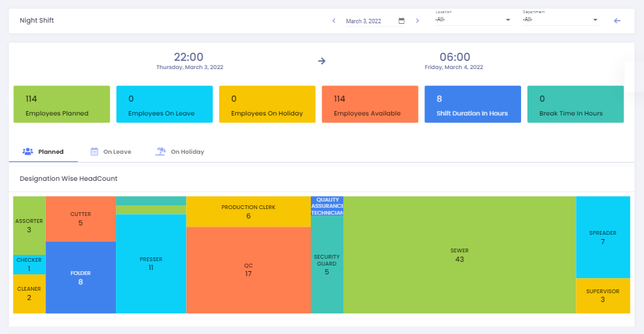Screen dimensions: 644x334
Task: Click the 06:00 end time text
Action: tap(455, 57)
